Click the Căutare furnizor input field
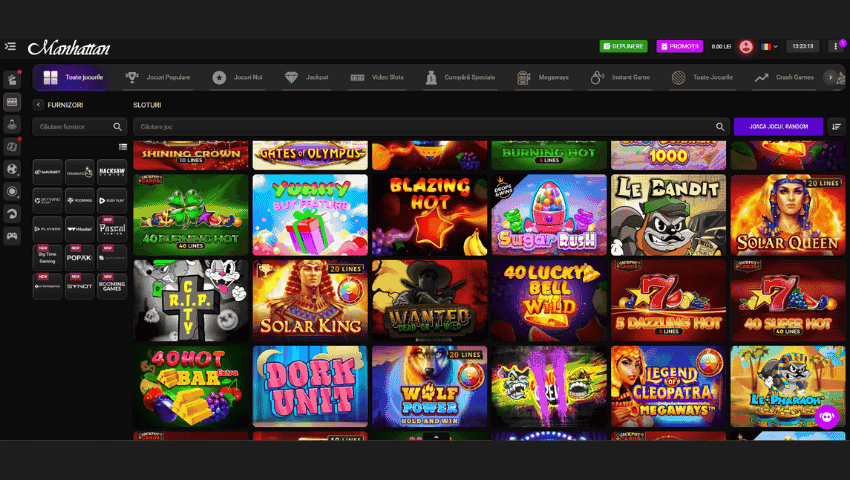Image resolution: width=850 pixels, height=480 pixels. click(70, 127)
